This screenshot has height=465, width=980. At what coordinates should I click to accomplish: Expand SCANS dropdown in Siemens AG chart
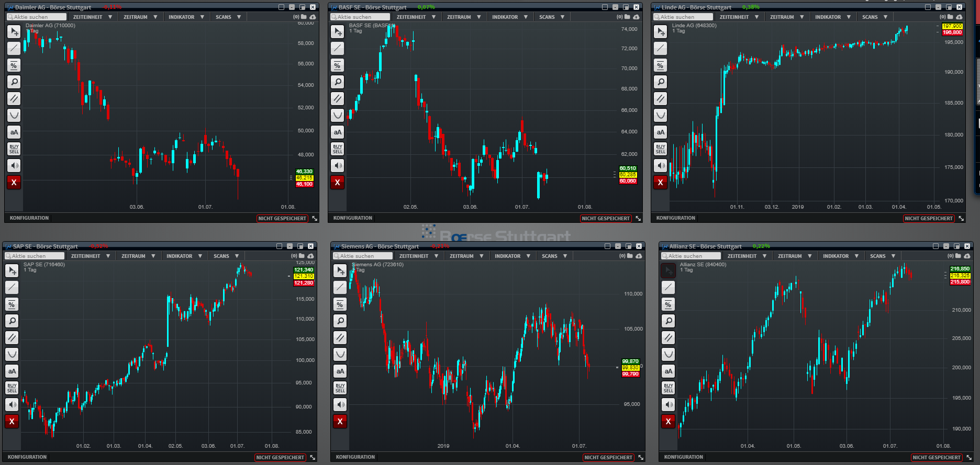point(554,256)
